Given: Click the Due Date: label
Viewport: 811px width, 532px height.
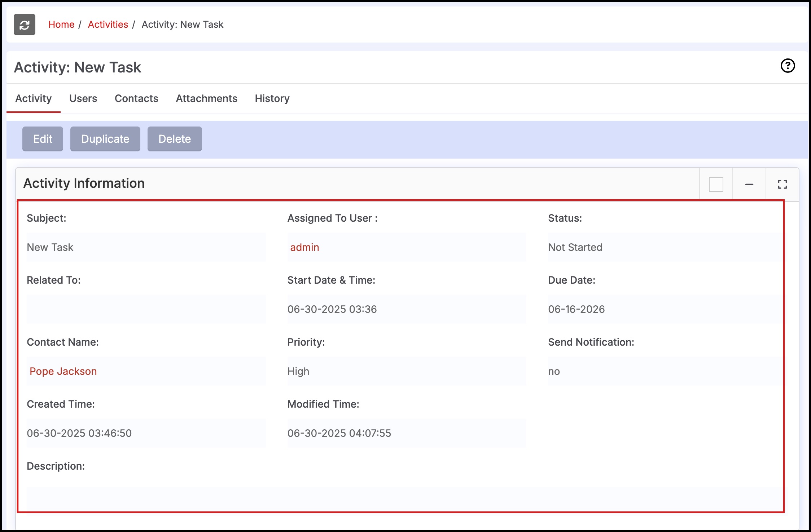Looking at the screenshot, I should pyautogui.click(x=571, y=280).
